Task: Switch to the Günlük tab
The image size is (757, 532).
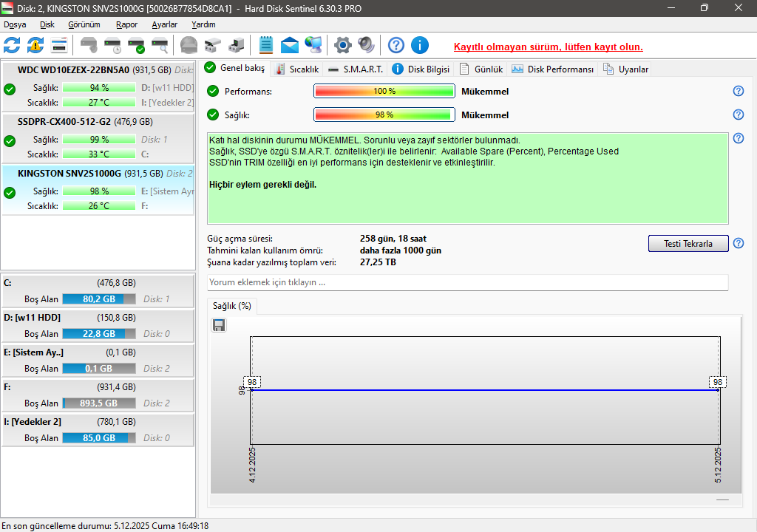Action: point(481,69)
